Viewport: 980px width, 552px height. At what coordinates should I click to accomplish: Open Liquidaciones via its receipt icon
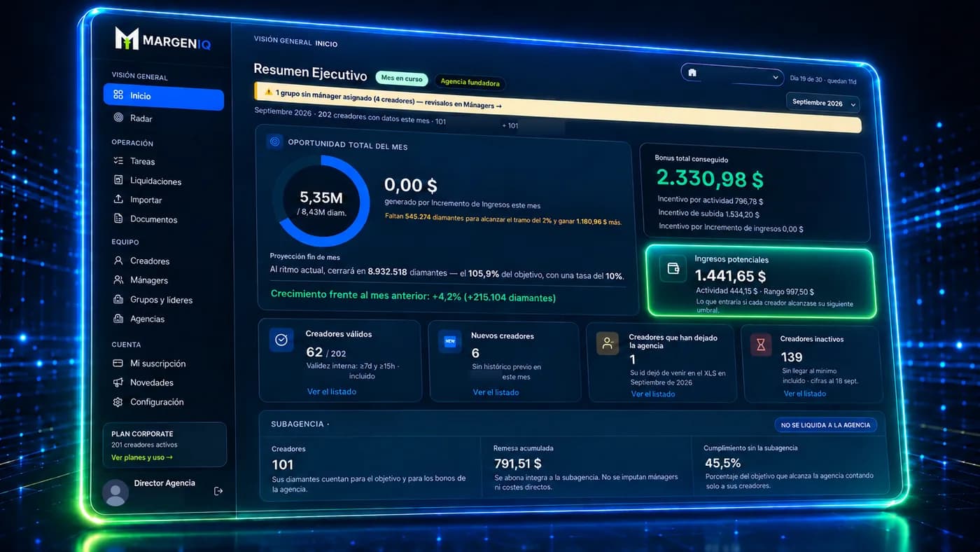pyautogui.click(x=118, y=180)
